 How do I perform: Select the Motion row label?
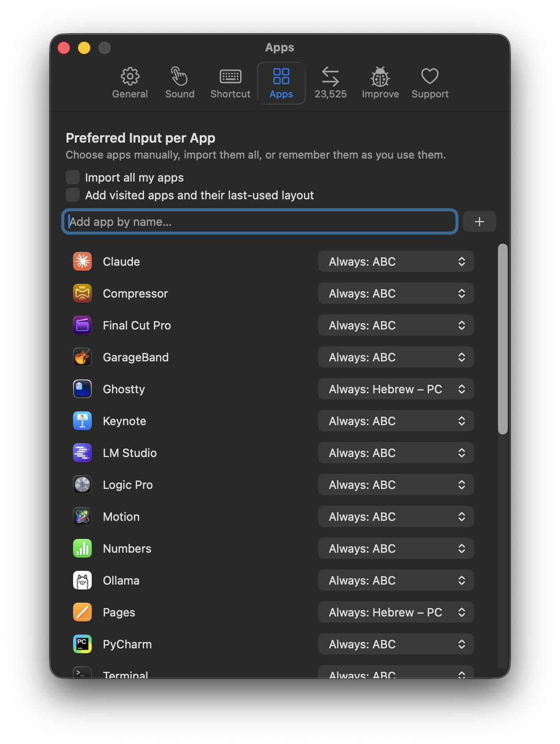pos(121,517)
